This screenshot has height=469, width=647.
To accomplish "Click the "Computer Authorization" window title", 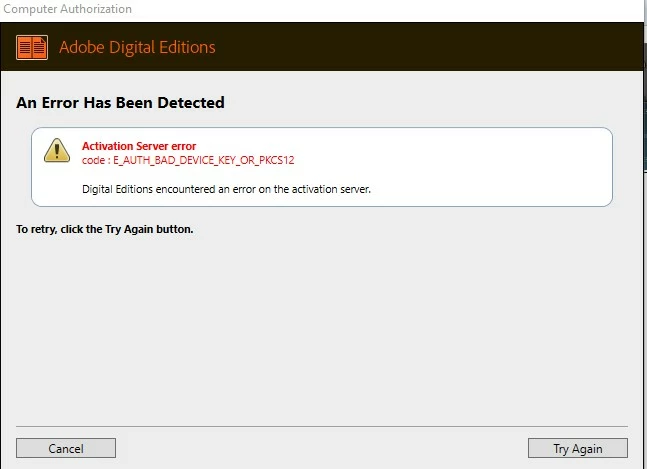I will [67, 9].
